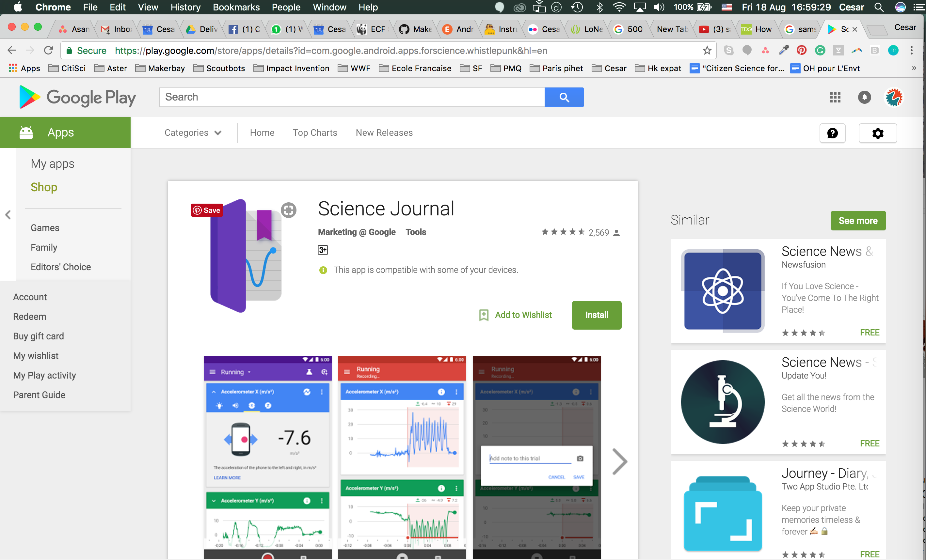Screen dimensions: 926x560
Task: Reload the page in Chrome
Action: click(48, 50)
